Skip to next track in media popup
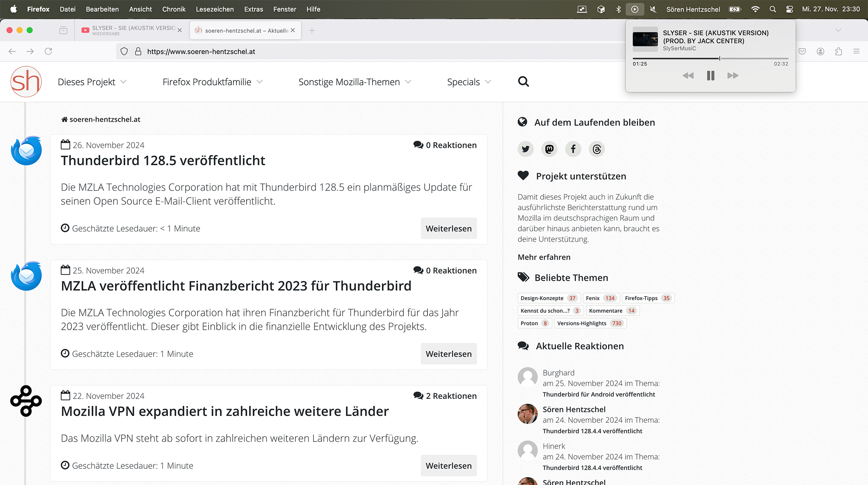Screen dimensions: 868x485 pos(733,76)
